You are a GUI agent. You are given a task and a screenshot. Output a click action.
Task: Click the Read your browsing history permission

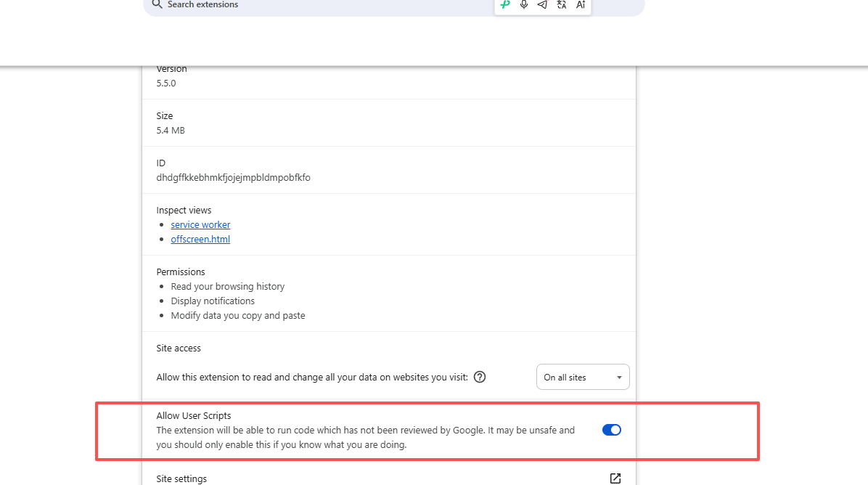[227, 287]
